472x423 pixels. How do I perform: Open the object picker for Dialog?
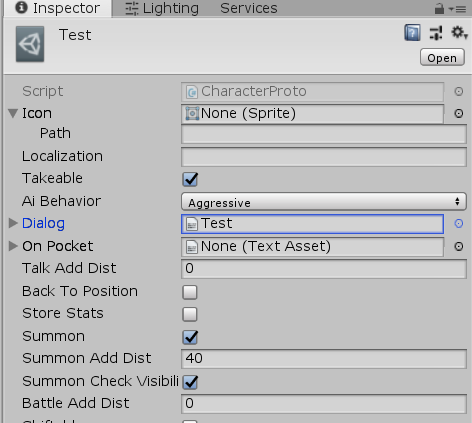[x=459, y=223]
